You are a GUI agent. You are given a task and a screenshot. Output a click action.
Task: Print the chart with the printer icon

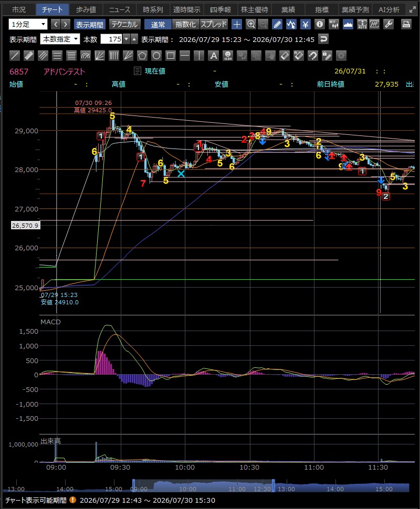pos(406,24)
